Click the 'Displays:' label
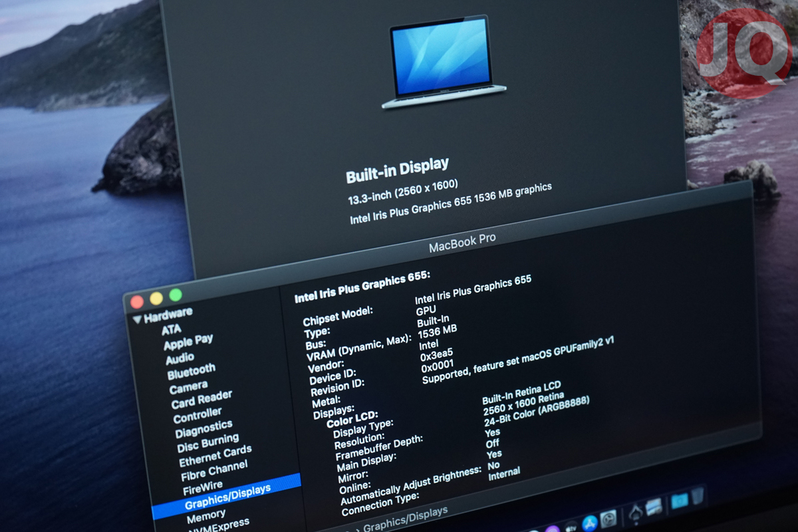The height and width of the screenshot is (532, 798). coord(334,412)
